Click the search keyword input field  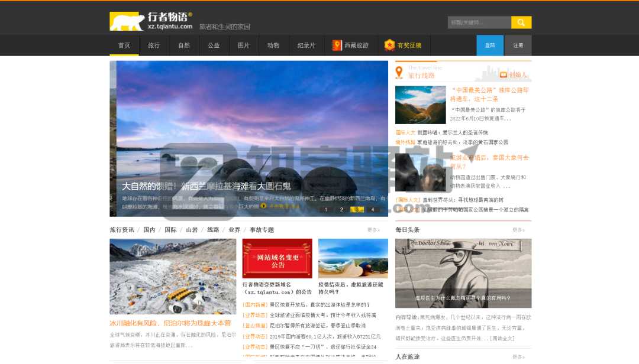point(476,22)
